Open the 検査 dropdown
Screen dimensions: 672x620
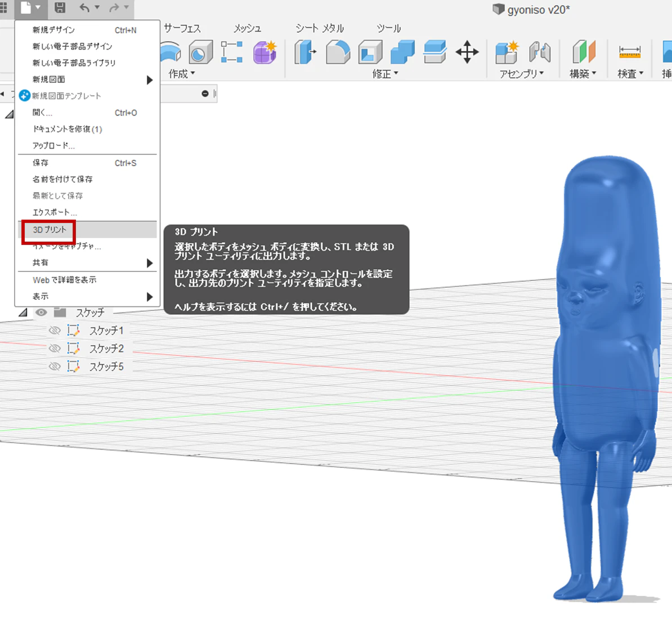point(630,74)
